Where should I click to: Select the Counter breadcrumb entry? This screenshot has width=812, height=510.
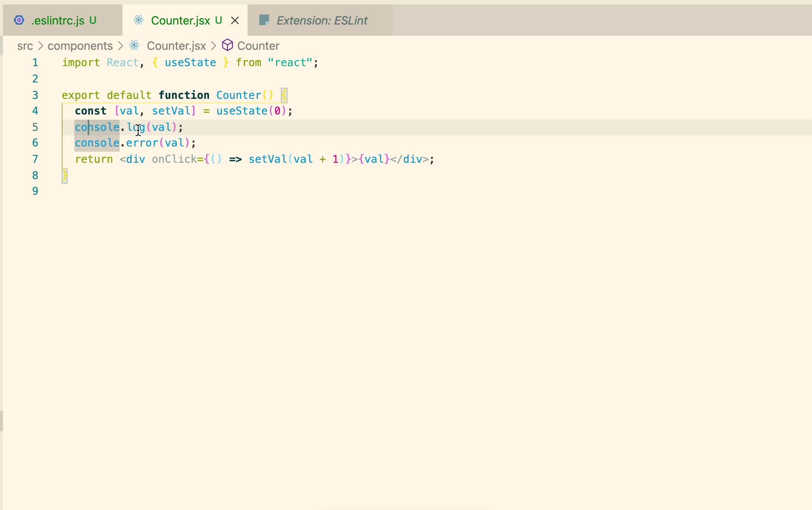(x=258, y=45)
